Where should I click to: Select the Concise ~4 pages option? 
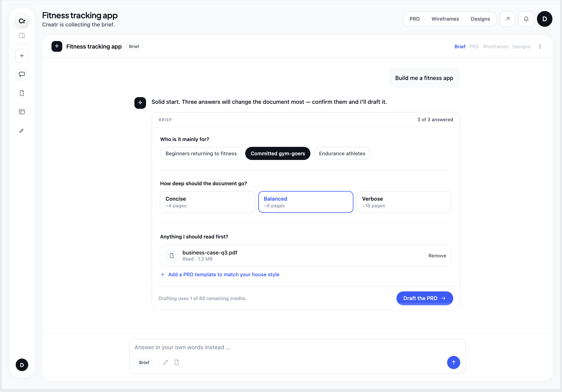click(x=207, y=202)
